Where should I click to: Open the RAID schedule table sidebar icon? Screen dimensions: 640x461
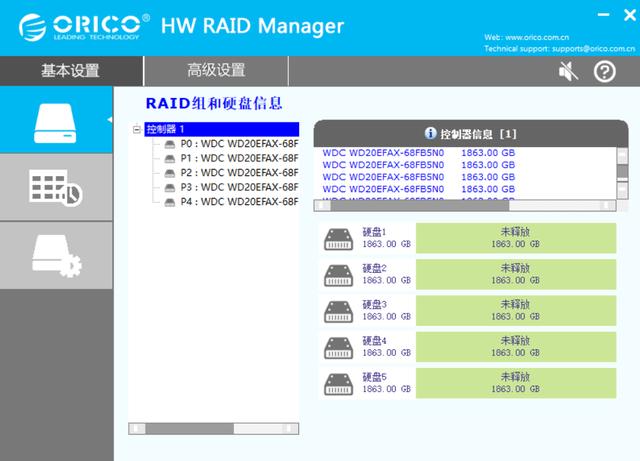(x=56, y=188)
